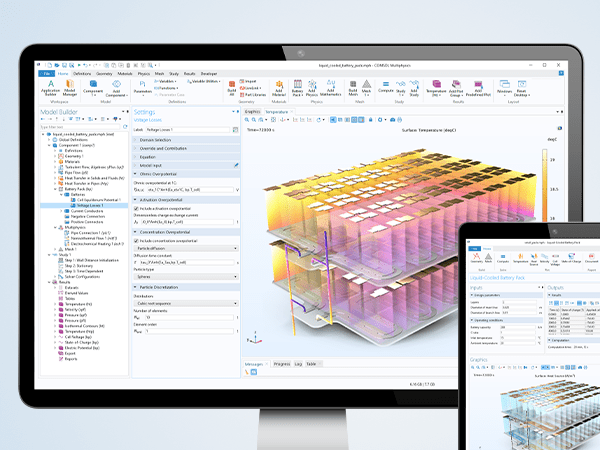Click the Compute icon

click(x=386, y=87)
